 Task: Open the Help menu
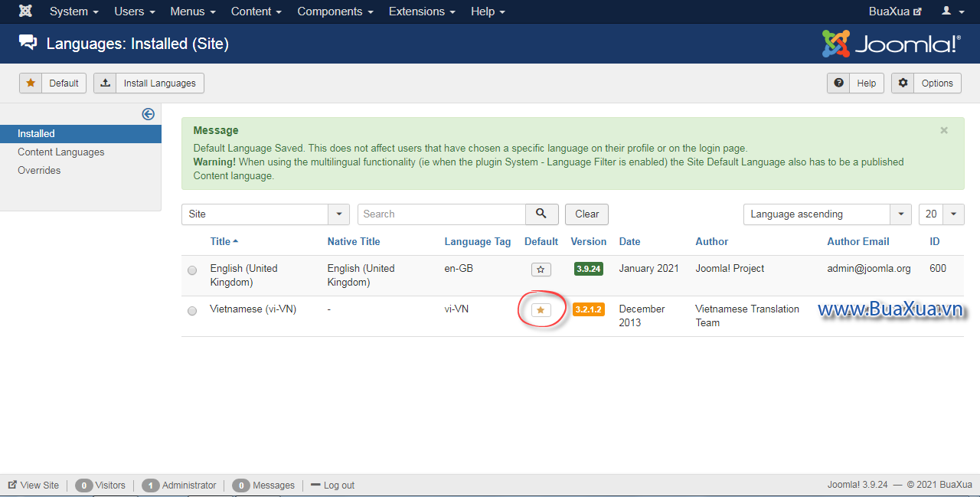pyautogui.click(x=488, y=11)
